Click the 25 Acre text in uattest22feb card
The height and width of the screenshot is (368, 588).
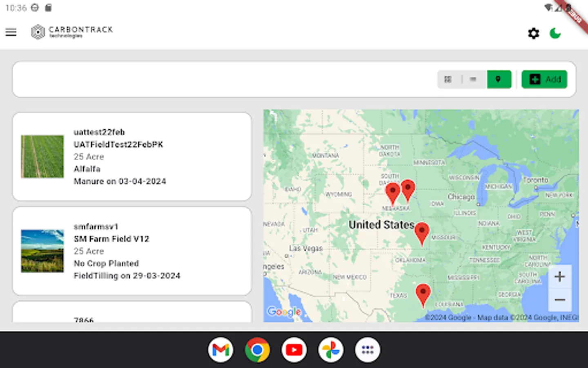[x=89, y=157]
